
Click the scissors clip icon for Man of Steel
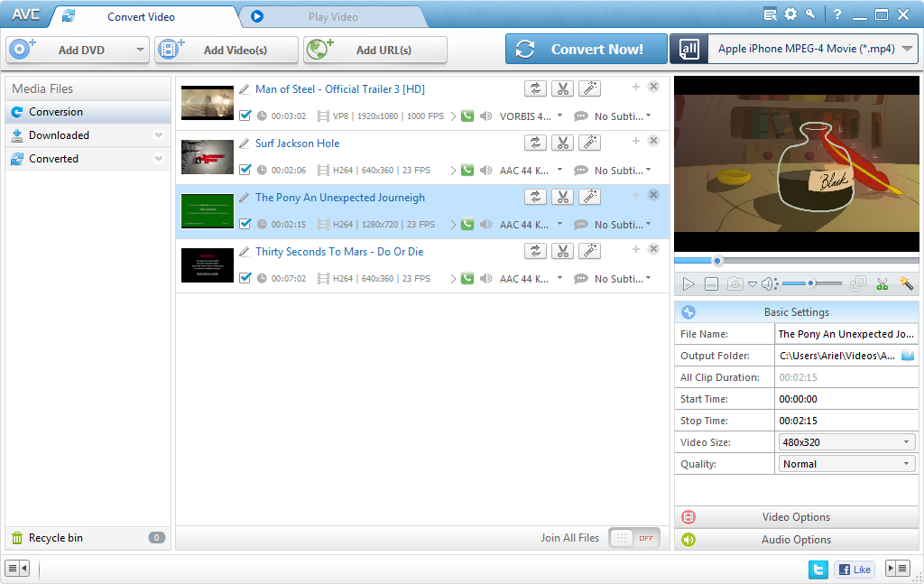(563, 88)
